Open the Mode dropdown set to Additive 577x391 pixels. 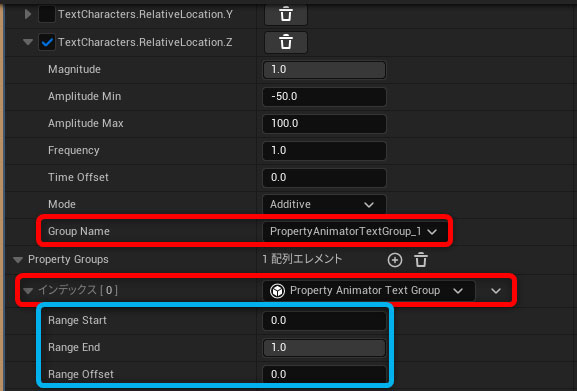click(x=324, y=204)
